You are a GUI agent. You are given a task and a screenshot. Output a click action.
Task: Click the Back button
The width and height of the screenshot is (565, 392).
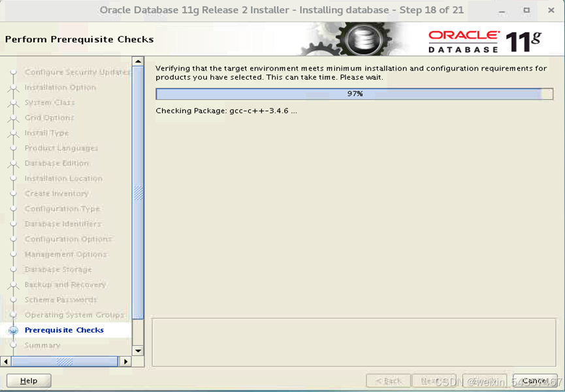388,381
